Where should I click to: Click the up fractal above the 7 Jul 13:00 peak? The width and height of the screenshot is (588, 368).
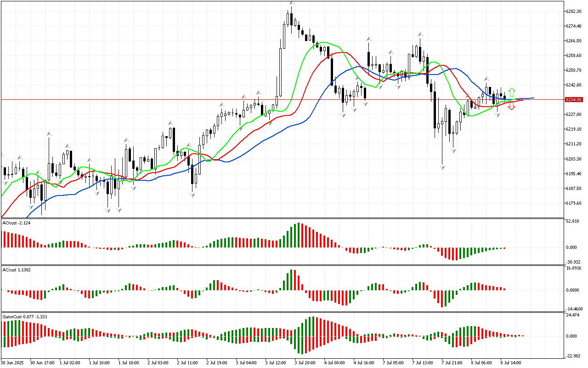tap(420, 34)
